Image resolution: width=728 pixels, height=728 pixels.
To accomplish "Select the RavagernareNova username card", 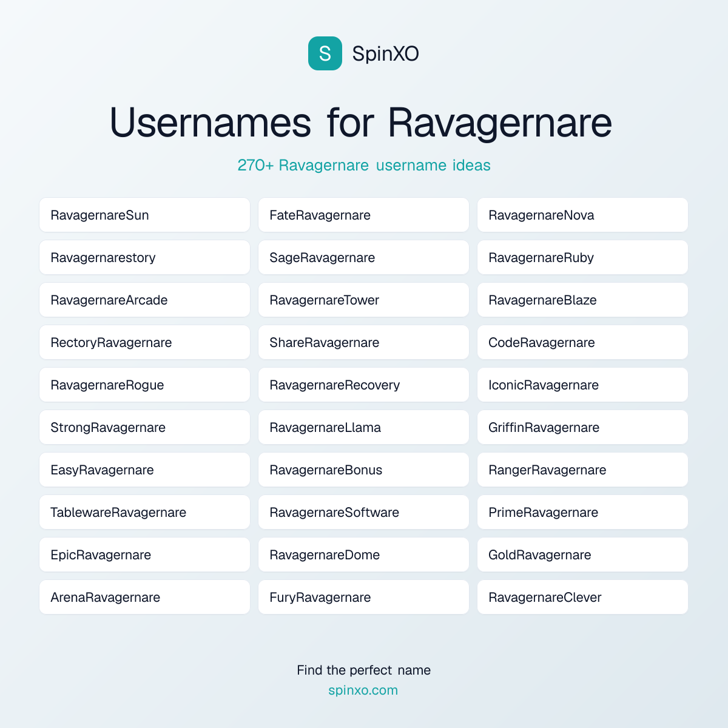I will pyautogui.click(x=582, y=215).
